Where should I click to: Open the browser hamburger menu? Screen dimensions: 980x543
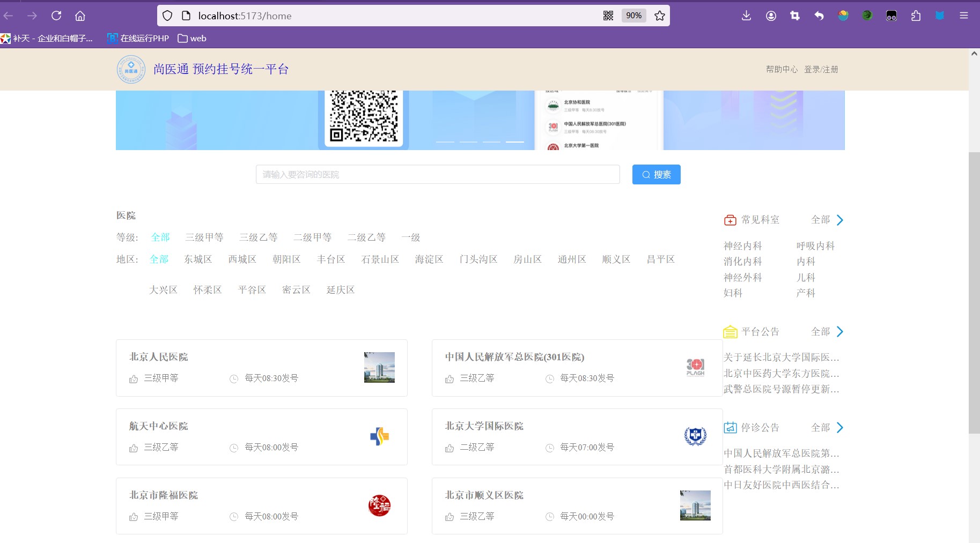pyautogui.click(x=964, y=16)
